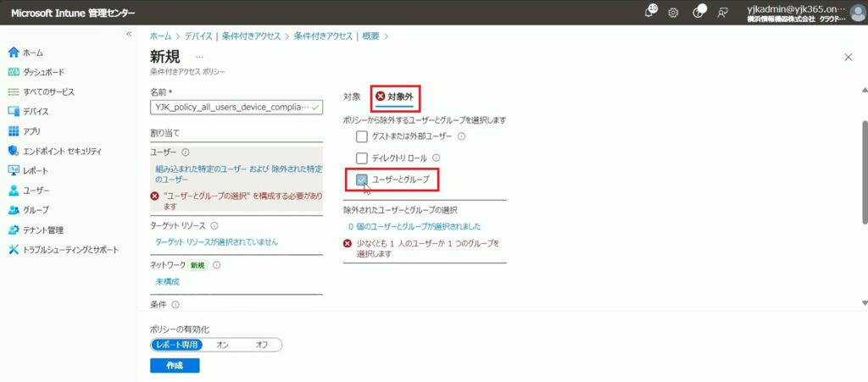Show info for ゲストまたは外部ユーザー

461,136
